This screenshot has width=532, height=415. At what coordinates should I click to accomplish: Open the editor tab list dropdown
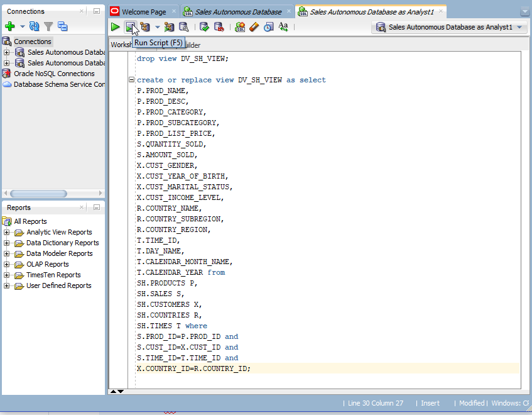524,12
